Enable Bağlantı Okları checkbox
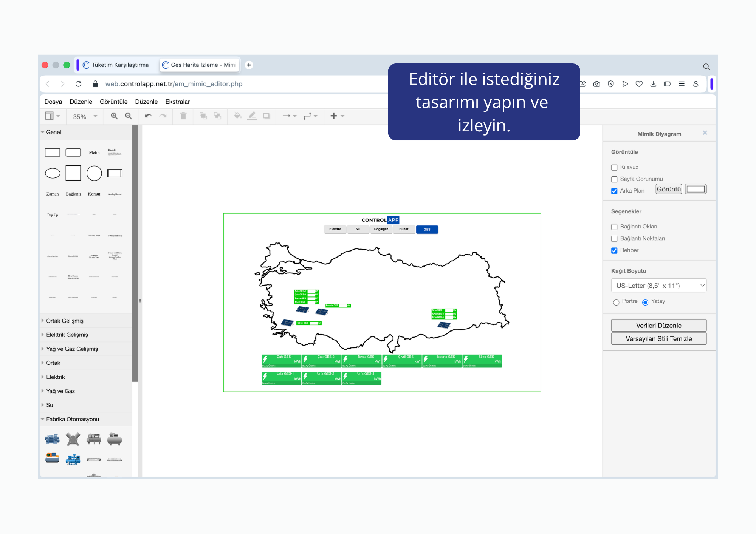 (614, 227)
